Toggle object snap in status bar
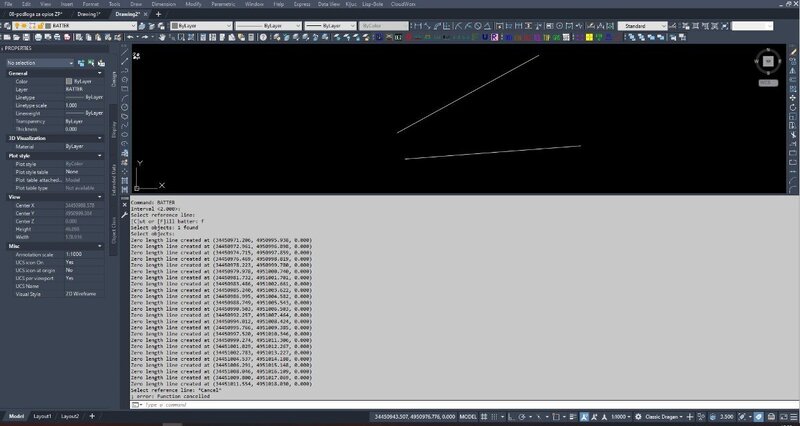Screen dimensions: 800x426 pos(556,417)
